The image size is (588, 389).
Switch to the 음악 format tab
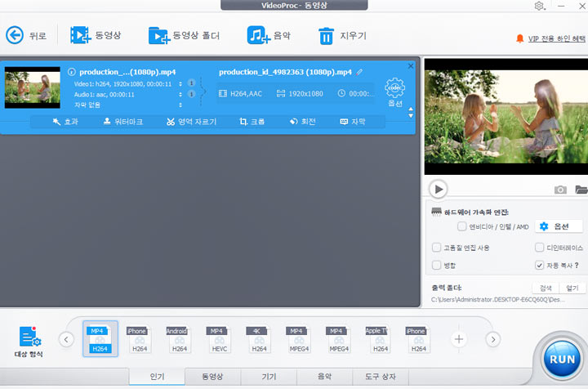(324, 376)
